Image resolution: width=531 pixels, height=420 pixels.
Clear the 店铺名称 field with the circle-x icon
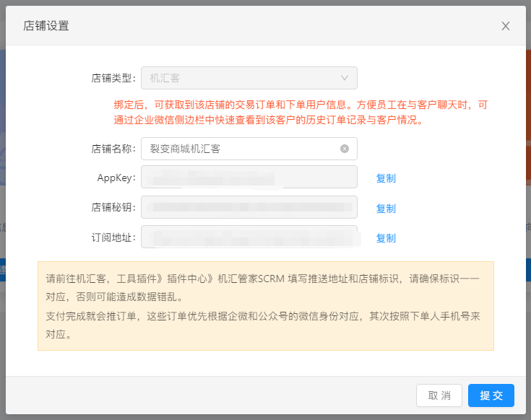[345, 149]
